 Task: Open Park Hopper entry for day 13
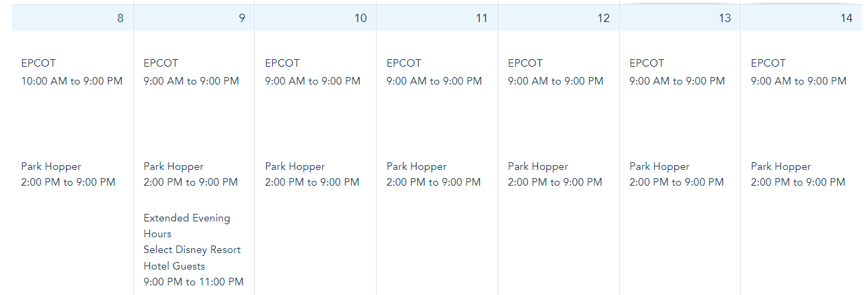pos(659,166)
